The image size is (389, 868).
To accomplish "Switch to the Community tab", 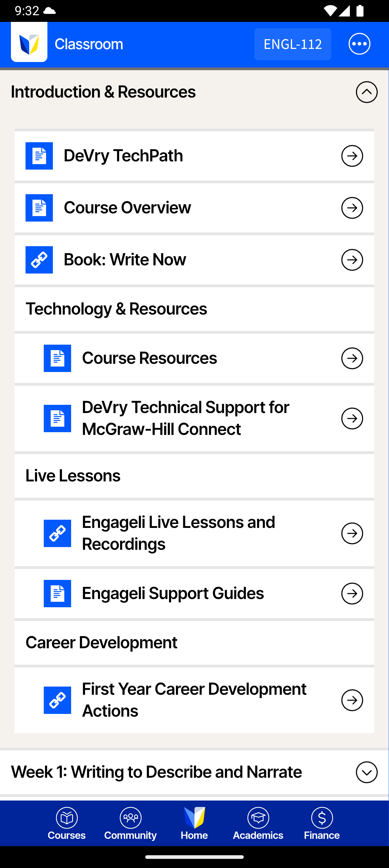I will [130, 823].
